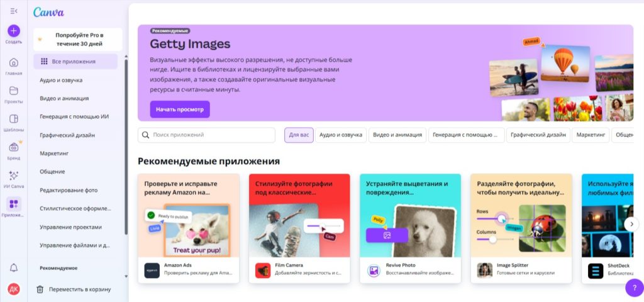Click Попробуйте Pro в течение 30 дней
The image size is (644, 302).
[x=77, y=40]
